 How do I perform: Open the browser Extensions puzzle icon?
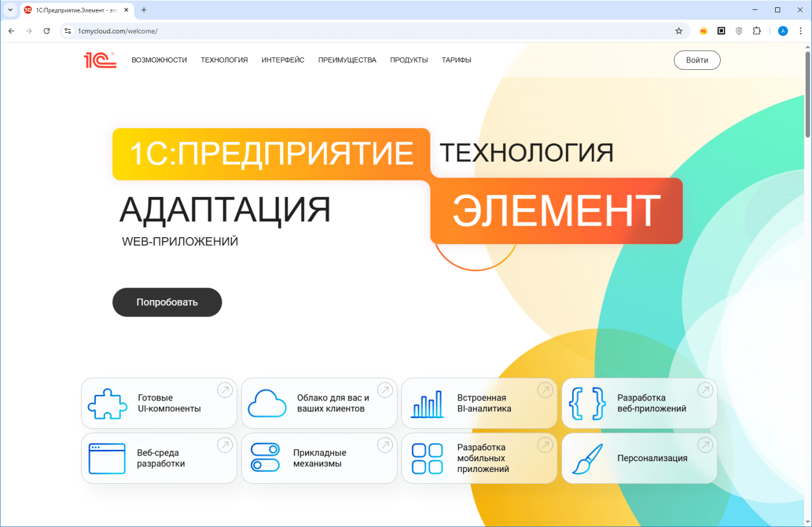(757, 31)
